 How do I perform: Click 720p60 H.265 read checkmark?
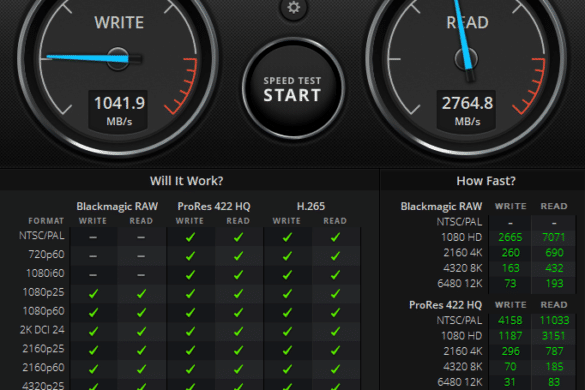335,256
